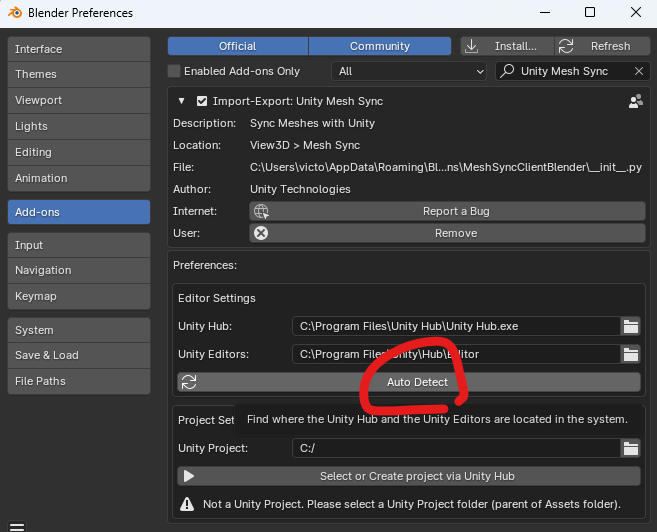Open the hamburger preferences menu
657x532 pixels.
pos(17,526)
